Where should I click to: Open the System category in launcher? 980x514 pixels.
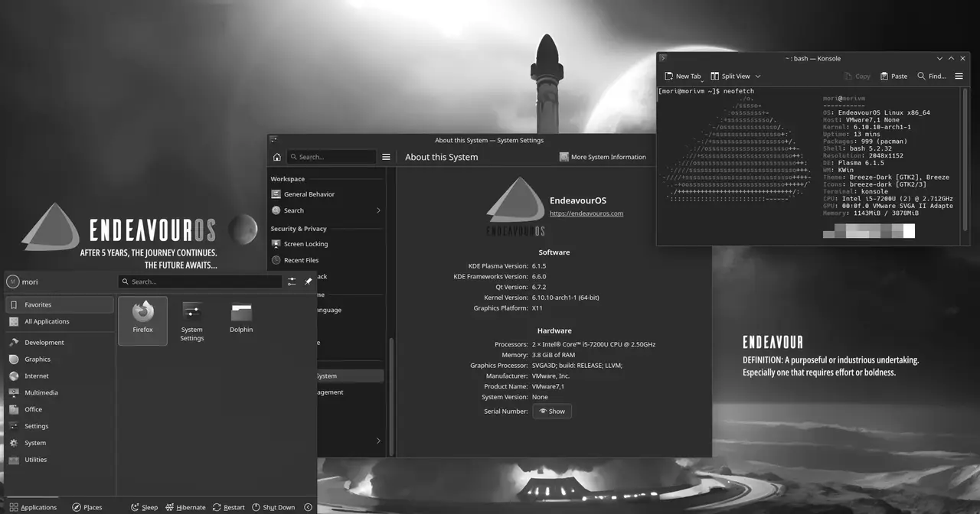click(x=60, y=443)
